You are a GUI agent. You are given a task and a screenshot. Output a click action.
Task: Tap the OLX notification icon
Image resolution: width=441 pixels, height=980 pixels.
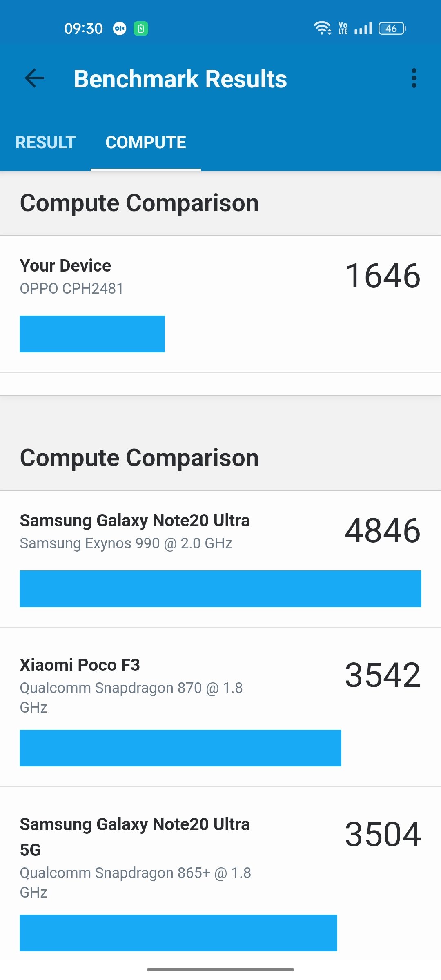120,29
